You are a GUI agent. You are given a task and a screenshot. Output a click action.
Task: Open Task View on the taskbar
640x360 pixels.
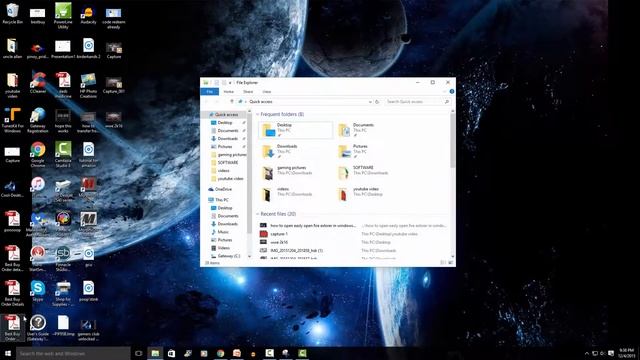point(138,353)
